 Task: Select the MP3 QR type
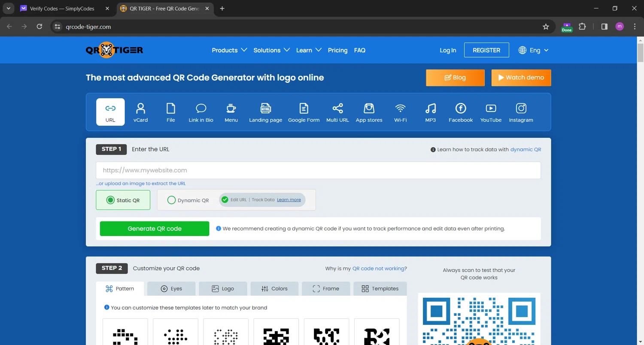(x=431, y=112)
